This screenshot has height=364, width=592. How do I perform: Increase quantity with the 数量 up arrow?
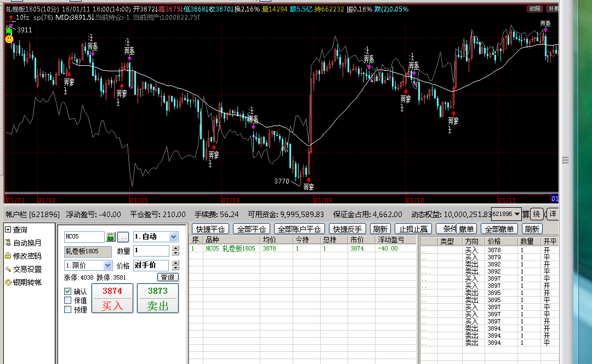(175, 248)
